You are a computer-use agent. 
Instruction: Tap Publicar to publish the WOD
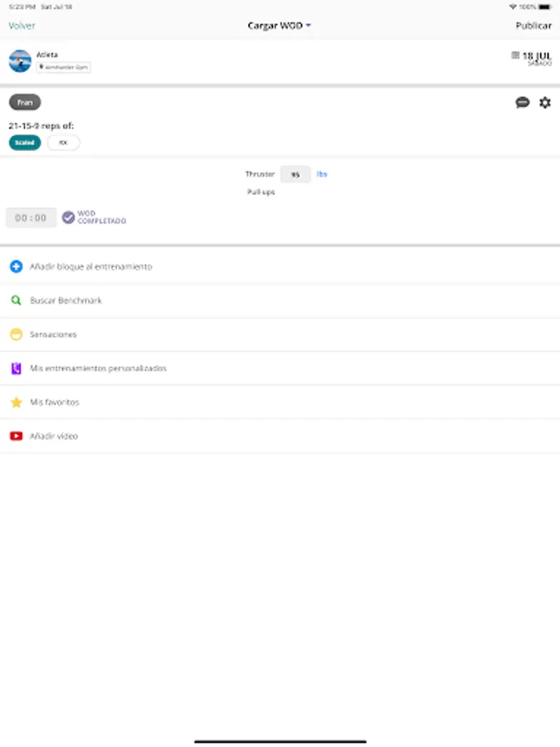[533, 26]
